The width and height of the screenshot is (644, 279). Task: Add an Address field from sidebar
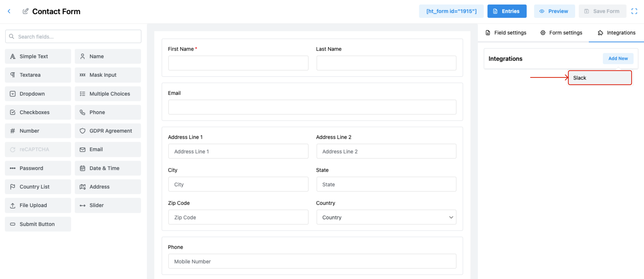pos(108,187)
